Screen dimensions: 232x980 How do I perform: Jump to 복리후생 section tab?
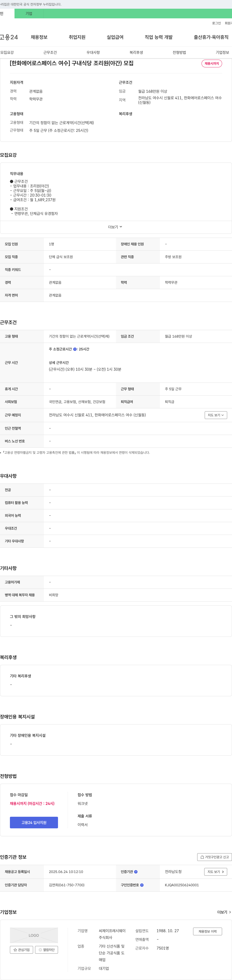click(x=136, y=52)
